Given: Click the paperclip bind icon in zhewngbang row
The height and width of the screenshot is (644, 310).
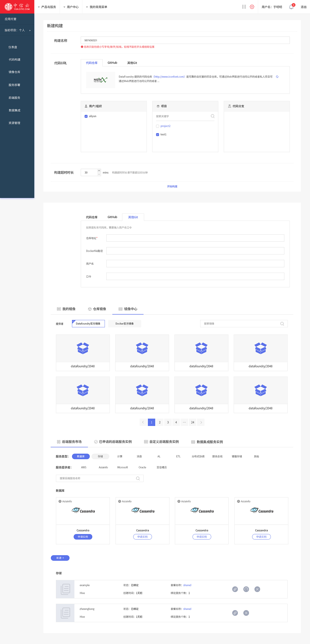Looking at the screenshot, I should pos(235,613).
